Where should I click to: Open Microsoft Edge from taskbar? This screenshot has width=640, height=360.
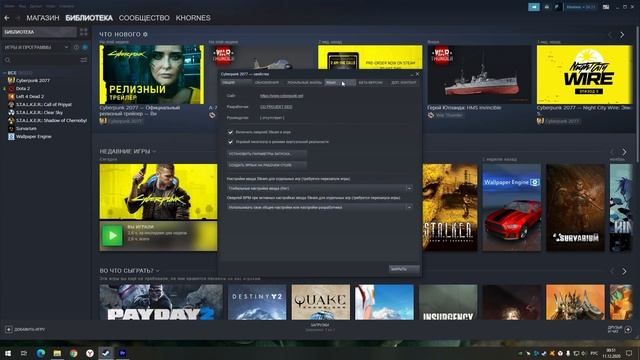[x=40, y=353]
